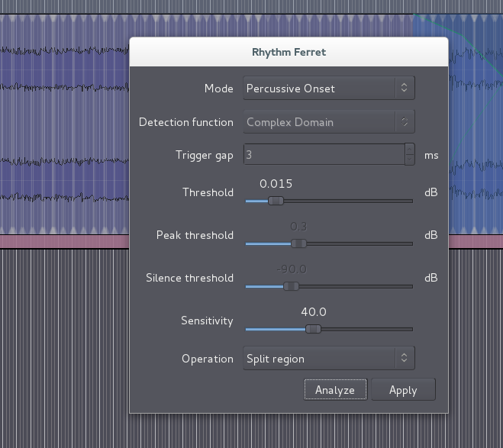Click the Trigger gap text field
Screen dimensions: 503x448
click(x=323, y=155)
